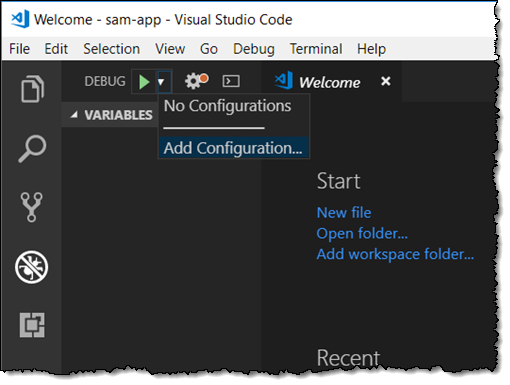Open launch.json via the gear icon
Image resolution: width=510 pixels, height=385 pixels.
[x=196, y=81]
